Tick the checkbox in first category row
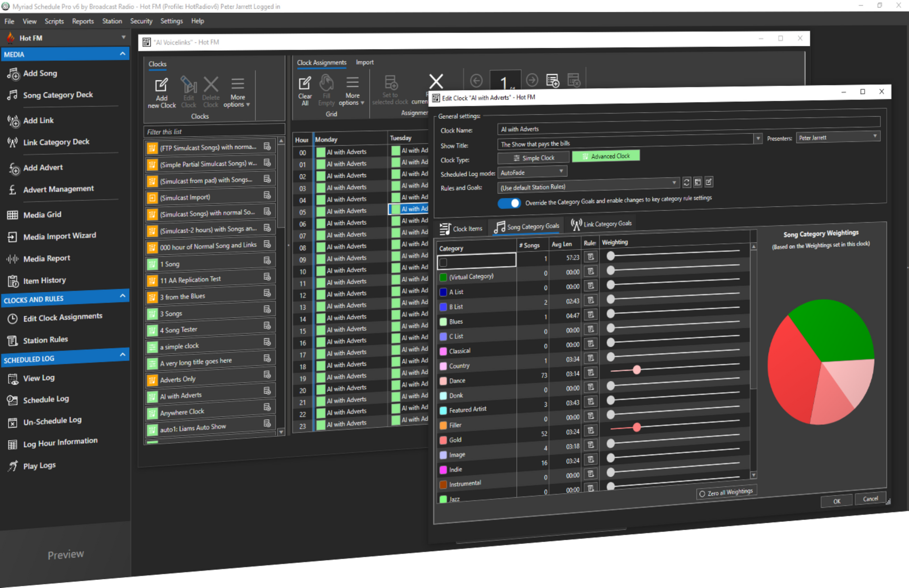This screenshot has width=909, height=588. click(444, 262)
